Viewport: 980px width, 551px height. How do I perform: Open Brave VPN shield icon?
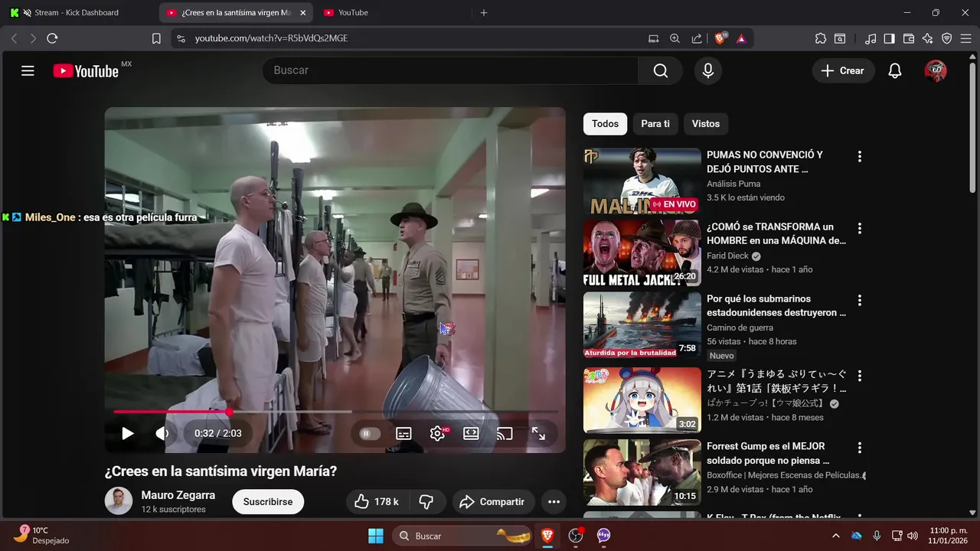[x=947, y=38]
